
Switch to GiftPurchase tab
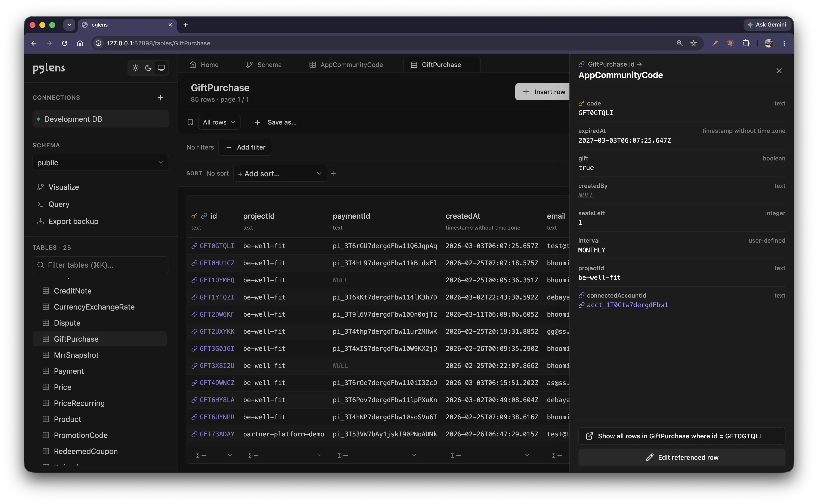tap(442, 65)
